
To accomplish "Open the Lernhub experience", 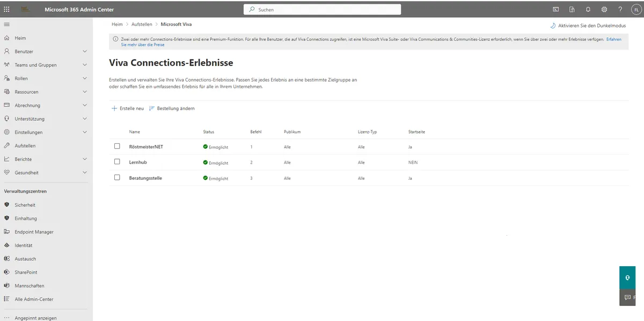I will click(x=138, y=162).
